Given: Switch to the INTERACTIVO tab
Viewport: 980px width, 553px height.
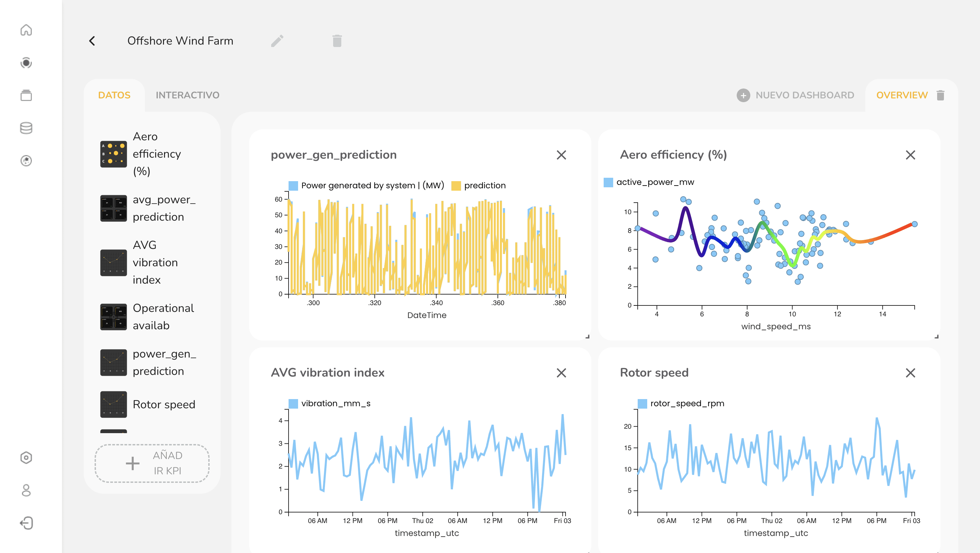Looking at the screenshot, I should coord(187,95).
